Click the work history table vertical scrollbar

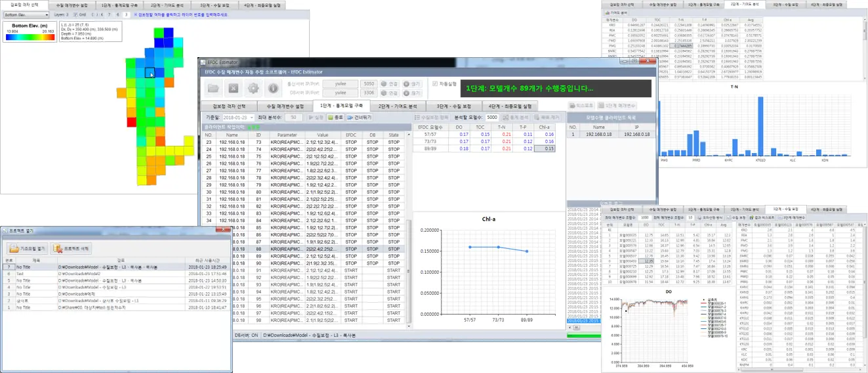pos(407,230)
